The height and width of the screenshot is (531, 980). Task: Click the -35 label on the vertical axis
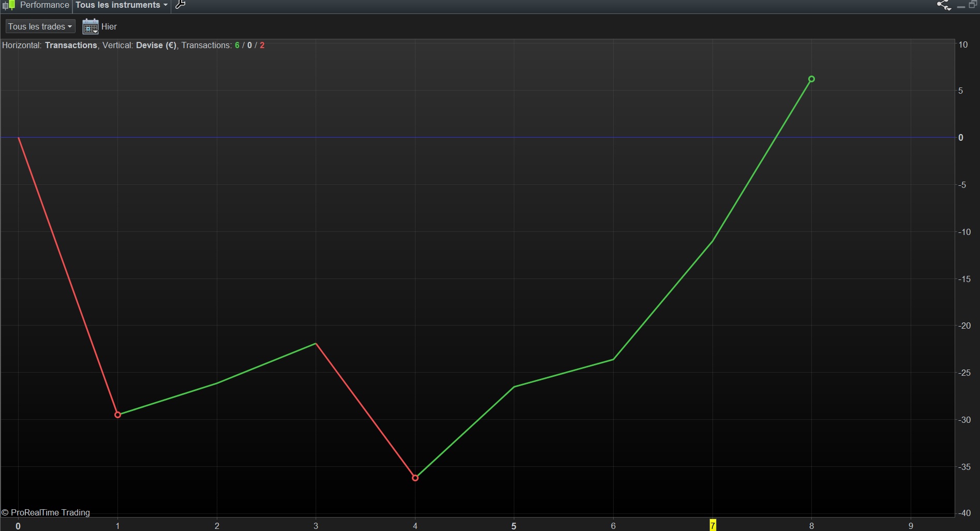point(964,467)
